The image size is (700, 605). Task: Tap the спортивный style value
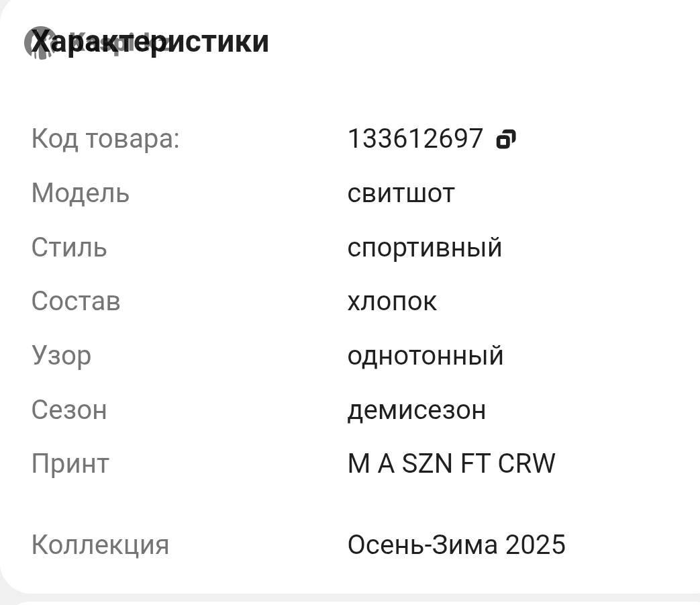tap(424, 247)
